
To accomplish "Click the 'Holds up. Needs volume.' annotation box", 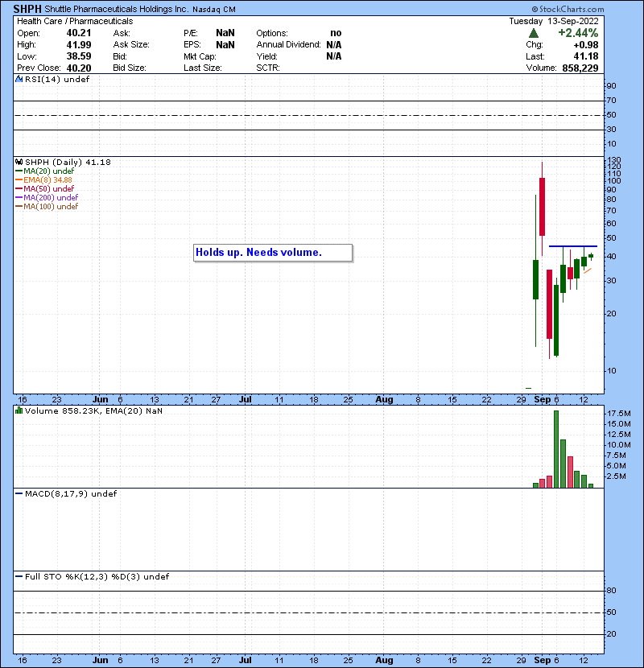I will coord(273,253).
